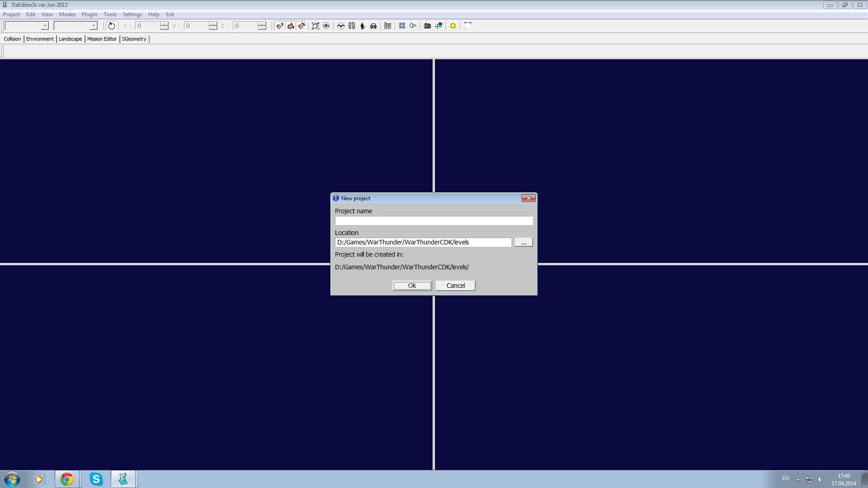Open the Modes menu
The image size is (868, 488).
tap(67, 14)
